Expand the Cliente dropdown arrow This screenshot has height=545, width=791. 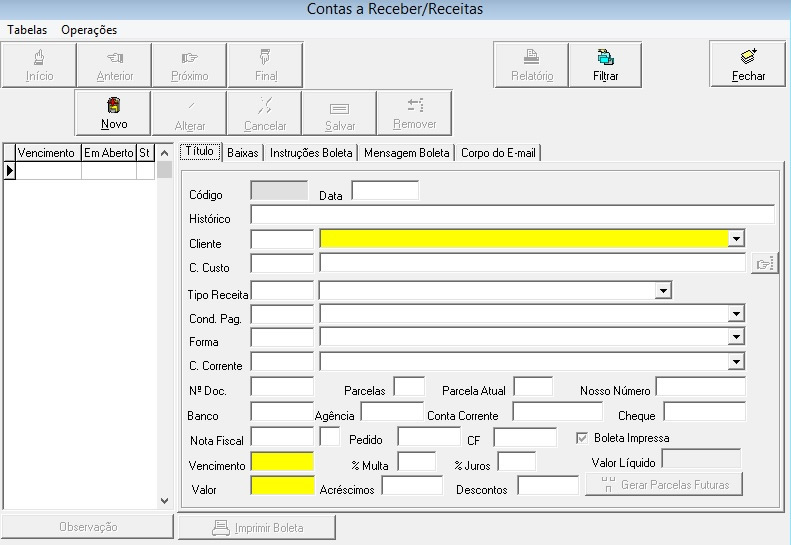point(736,238)
